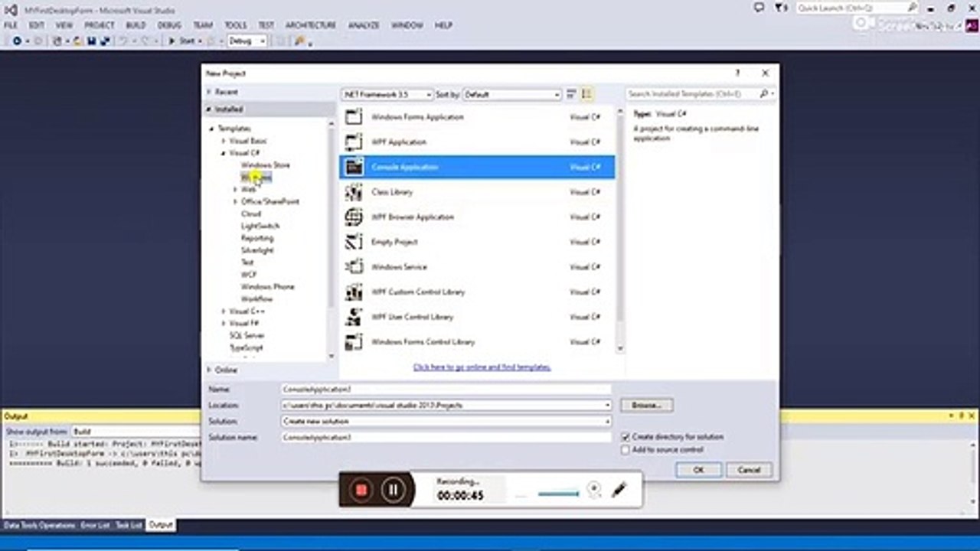Select Silverlight in the templates tree
Screen dimensions: 980x551
257,250
